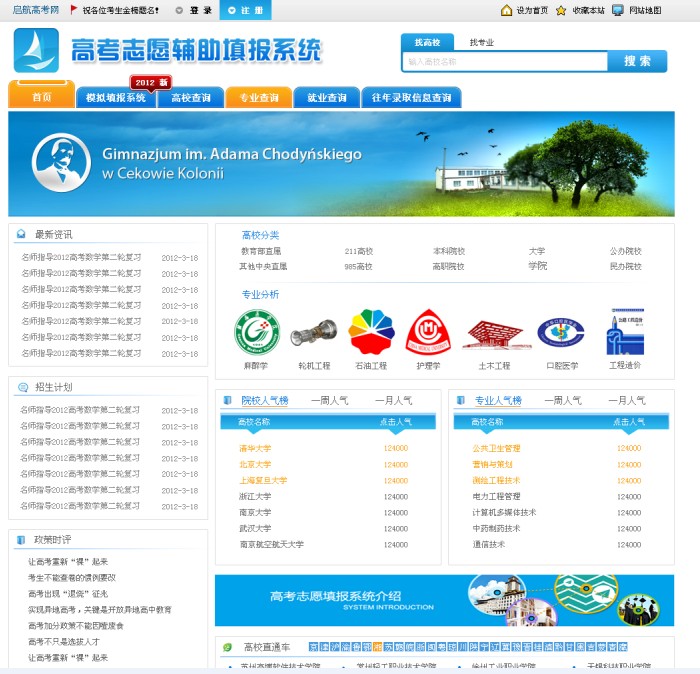Screen dimensions: 700x674
Task: Open the 高职院校 category link
Action: [448, 266]
